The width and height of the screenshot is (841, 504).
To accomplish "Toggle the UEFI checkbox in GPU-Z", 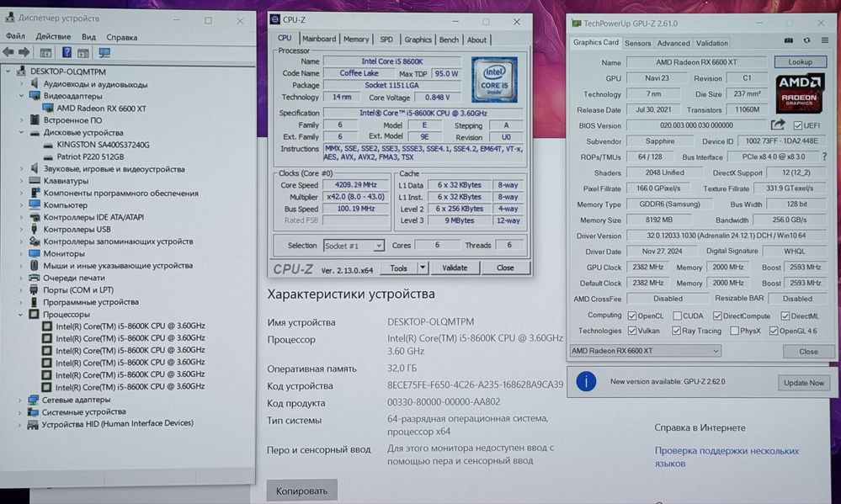I will click(x=797, y=125).
